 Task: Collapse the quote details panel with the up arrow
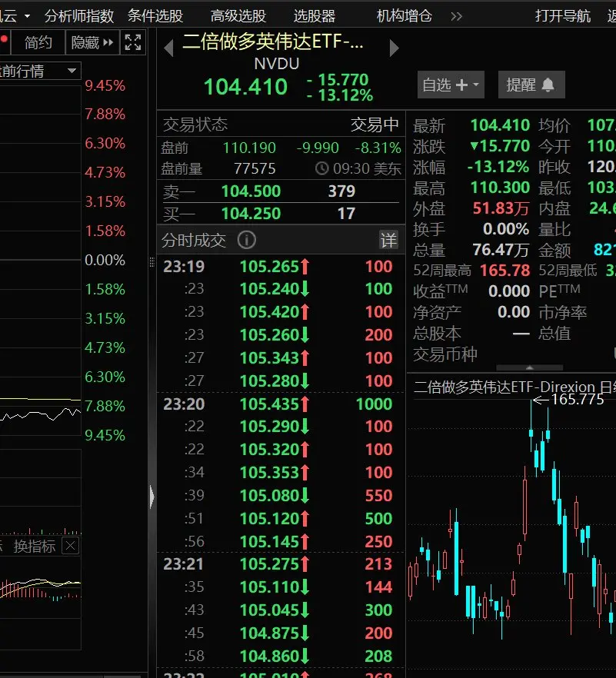pyautogui.click(x=529, y=368)
